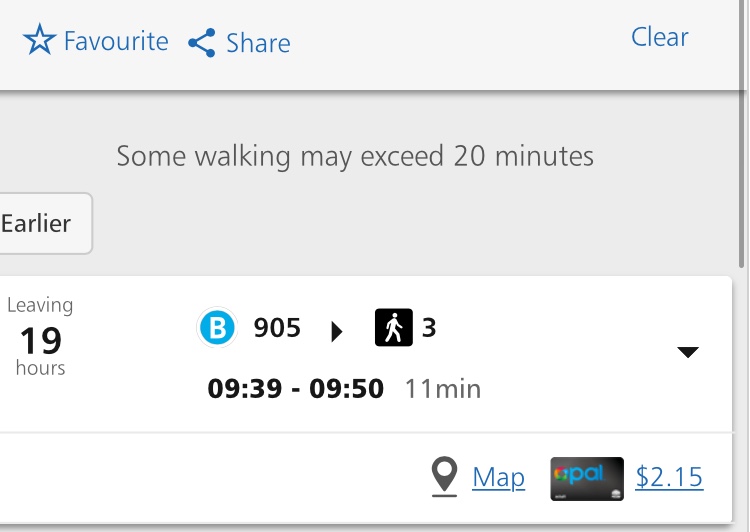Image resolution: width=750 pixels, height=532 pixels.
Task: Click the 3 minute walk number
Action: (x=429, y=328)
